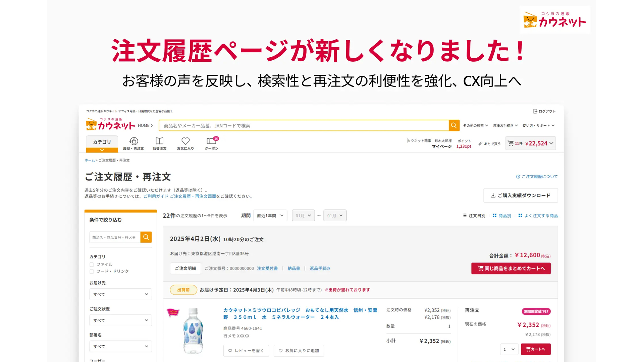This screenshot has width=644, height=362.
Task: Open the その他の検索 menu
Action: pos(475,125)
